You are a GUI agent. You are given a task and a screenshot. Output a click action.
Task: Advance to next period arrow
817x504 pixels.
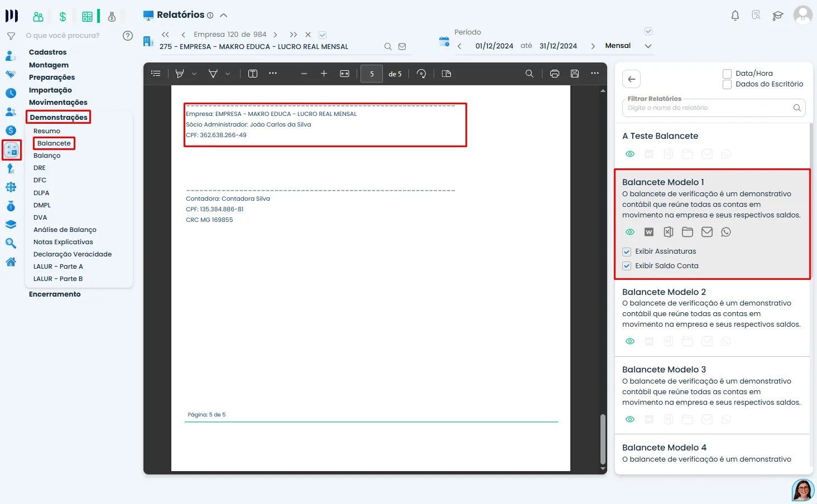tap(593, 46)
